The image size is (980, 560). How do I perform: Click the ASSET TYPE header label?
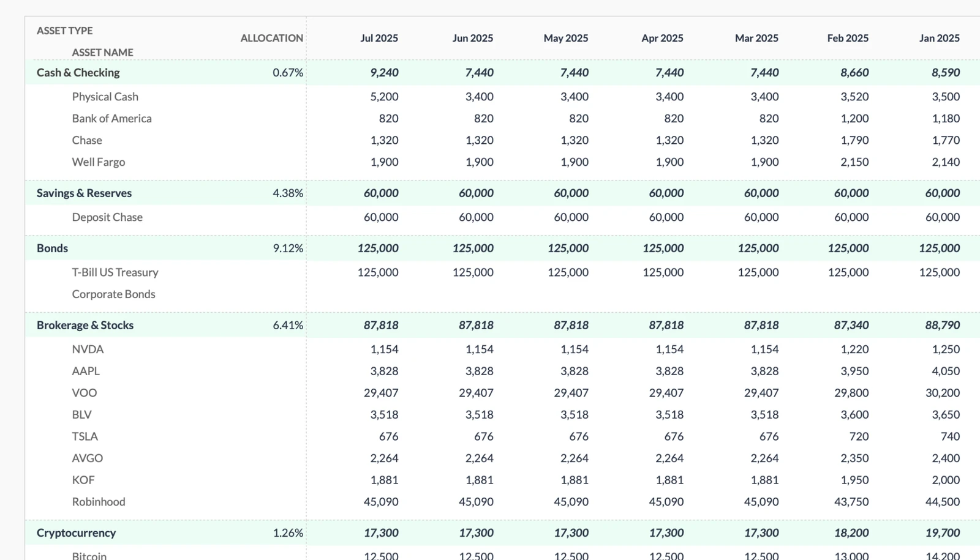coord(64,30)
